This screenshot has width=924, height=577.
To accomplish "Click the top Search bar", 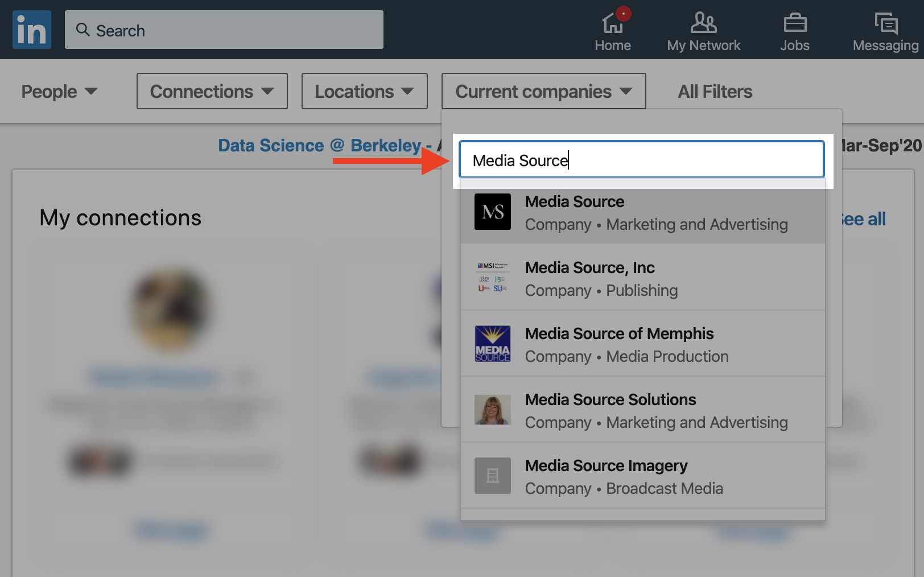I will 224,30.
